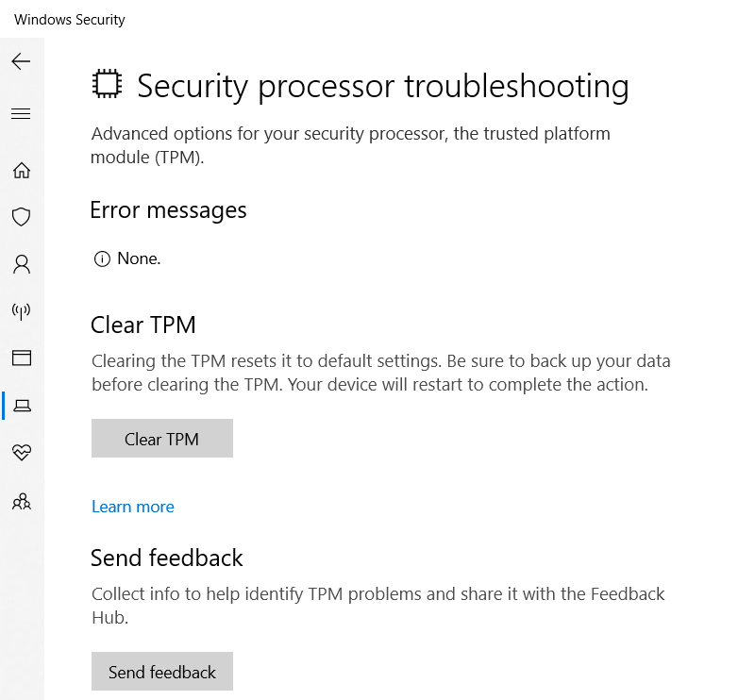Open Account protection person icon
This screenshot has height=700, width=755.
[x=21, y=264]
